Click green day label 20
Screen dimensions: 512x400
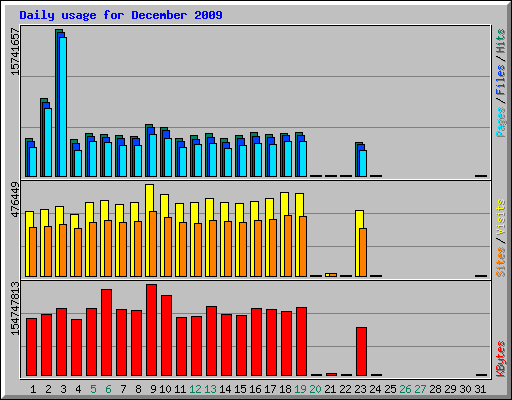point(315,389)
